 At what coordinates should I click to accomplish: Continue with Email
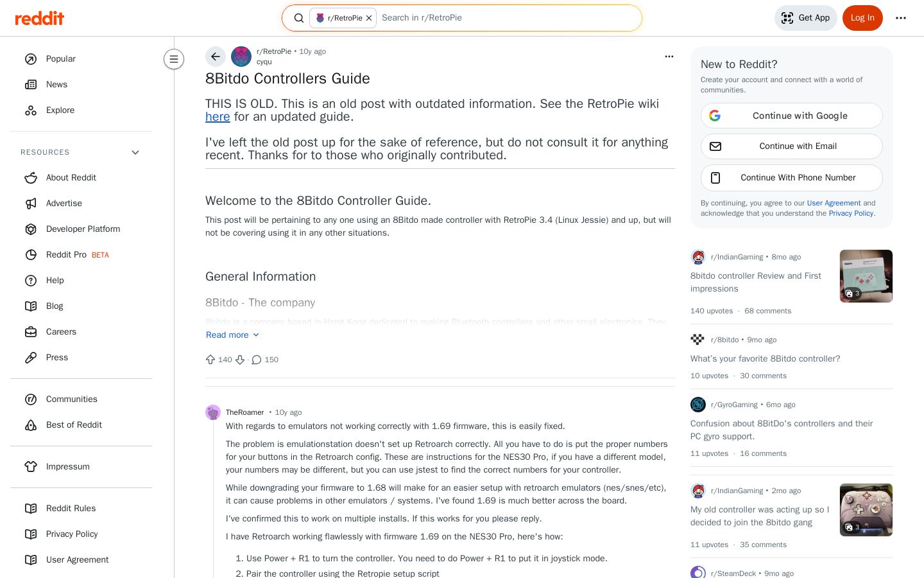[792, 146]
